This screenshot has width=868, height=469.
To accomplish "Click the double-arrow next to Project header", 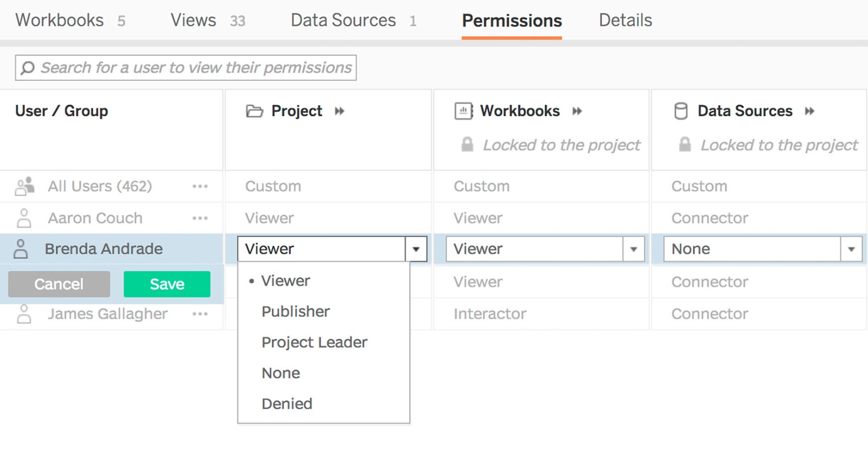I will pyautogui.click(x=340, y=111).
